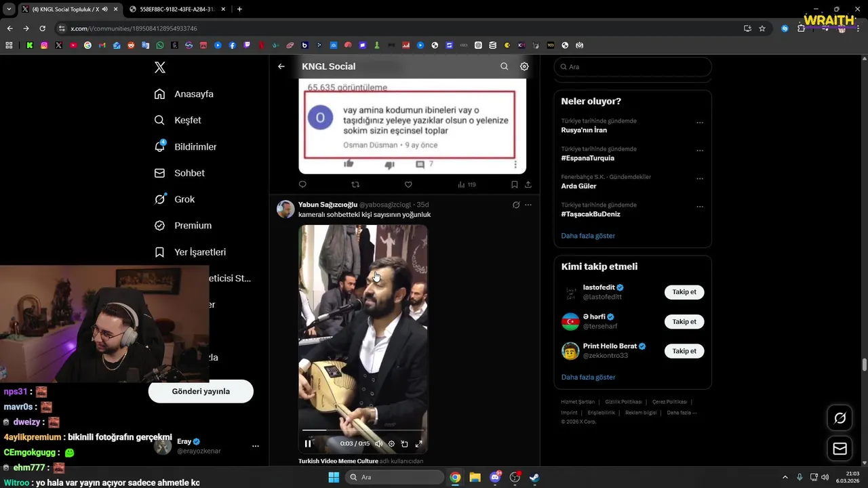Open YouTube bookmark in bookmarks bar
Screen dimensions: 868x488
point(73,45)
